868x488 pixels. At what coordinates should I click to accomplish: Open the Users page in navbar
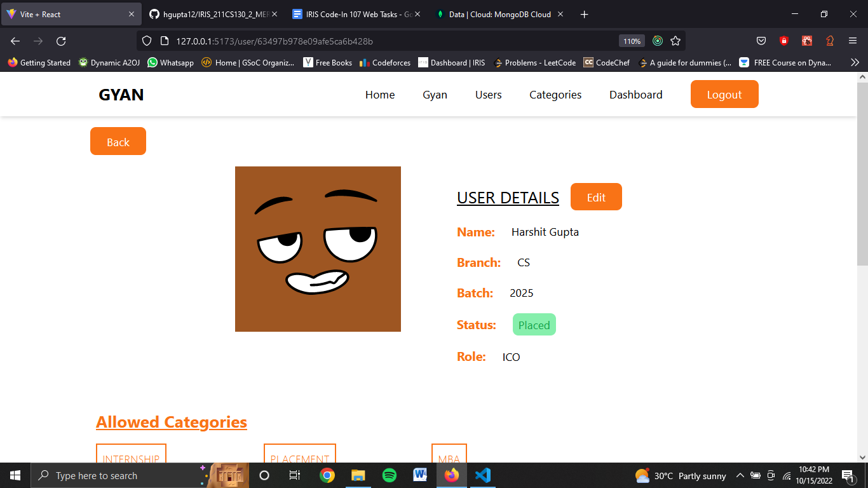click(x=489, y=95)
